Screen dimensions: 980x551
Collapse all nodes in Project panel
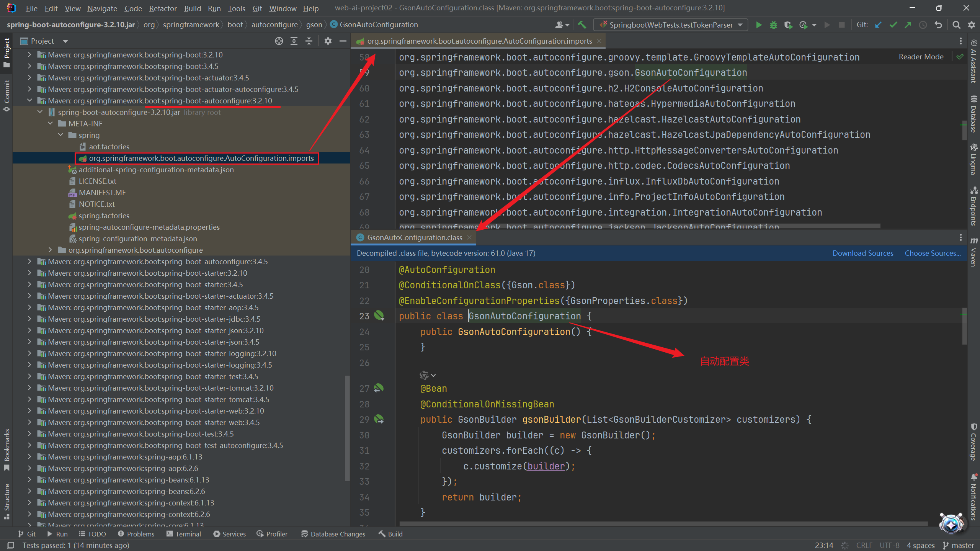click(309, 41)
